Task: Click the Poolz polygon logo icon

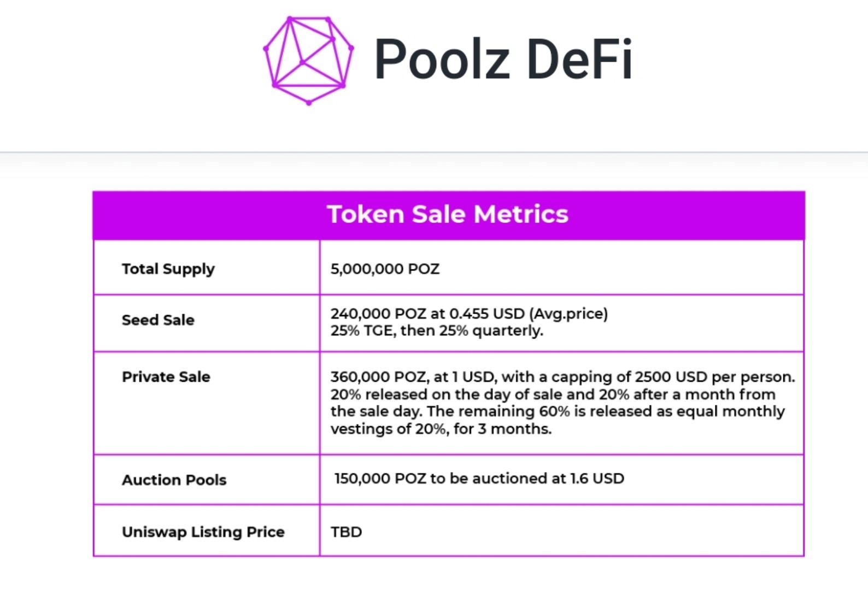Action: (x=309, y=60)
